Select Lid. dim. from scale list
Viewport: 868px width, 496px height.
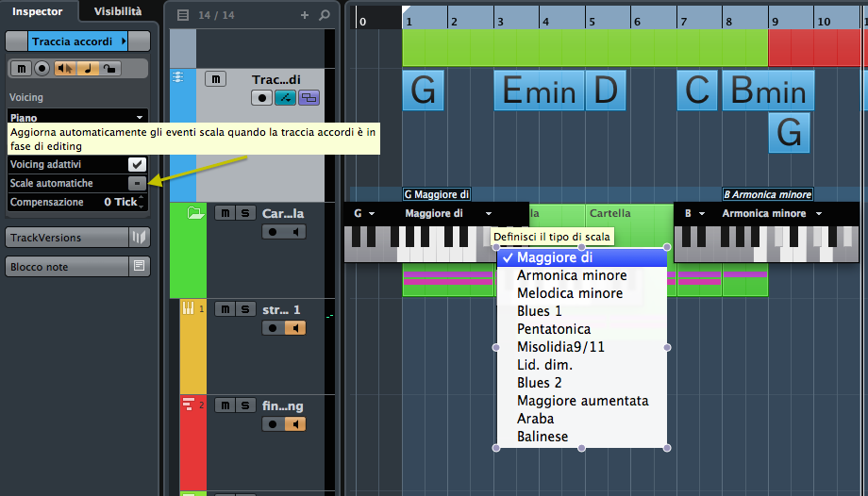[582, 365]
